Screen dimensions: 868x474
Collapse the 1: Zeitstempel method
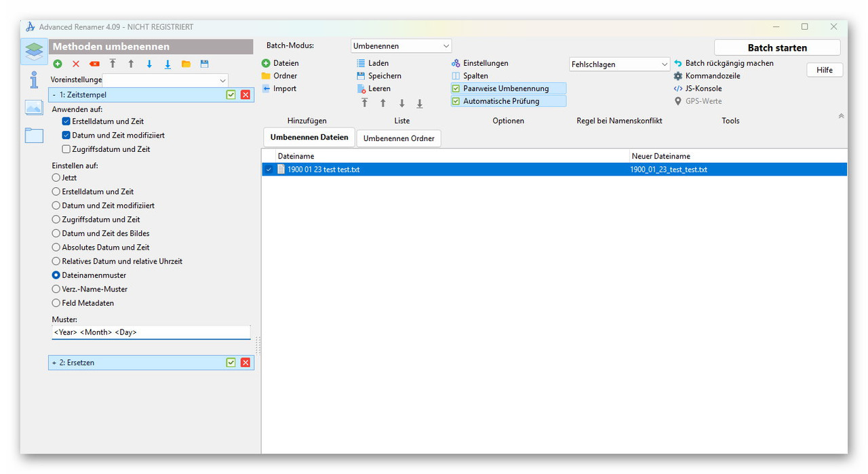(54, 95)
